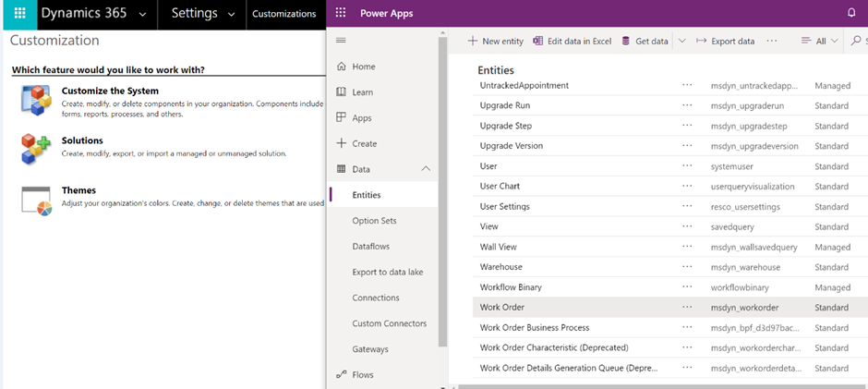Click the Apps grid icon in sidebar

pyautogui.click(x=342, y=117)
